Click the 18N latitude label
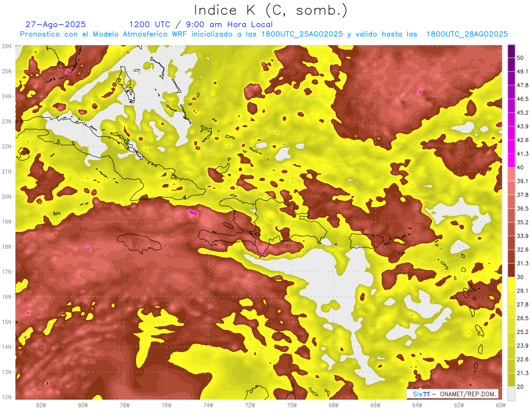 [6, 247]
